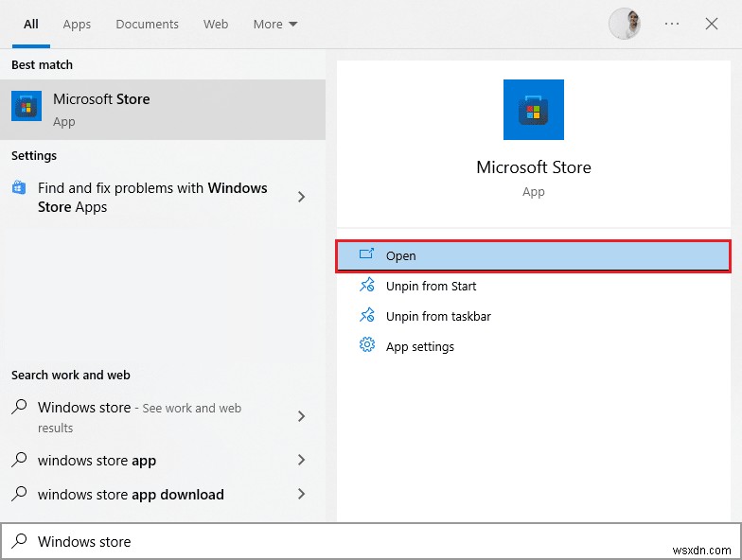The width and height of the screenshot is (742, 560).
Task: Click the App settings gear icon
Action: pyautogui.click(x=366, y=346)
